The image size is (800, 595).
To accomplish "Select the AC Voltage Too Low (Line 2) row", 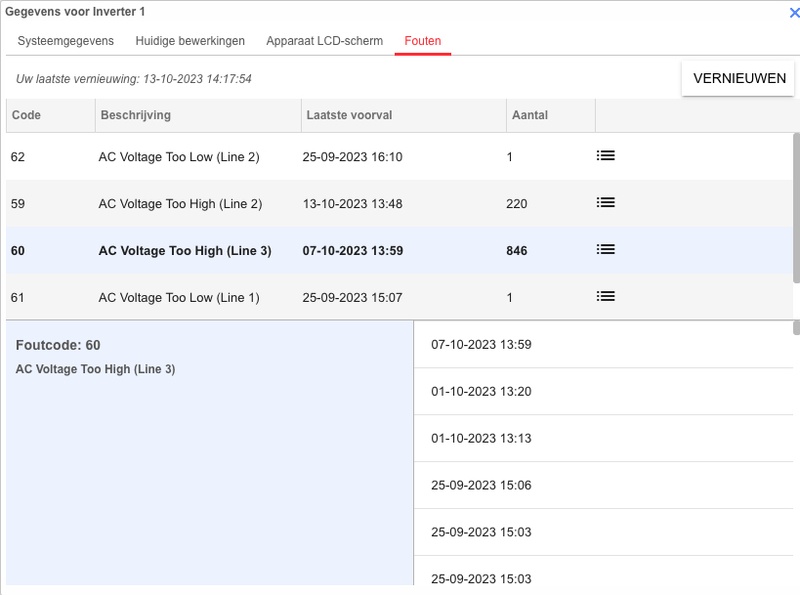I will [x=179, y=157].
